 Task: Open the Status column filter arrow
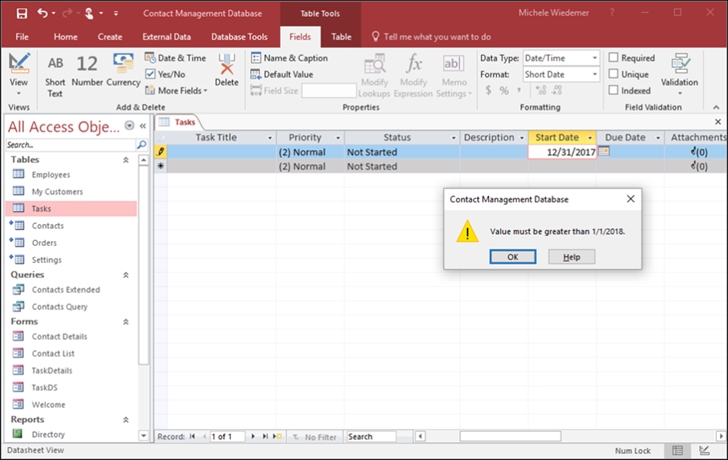pyautogui.click(x=454, y=138)
